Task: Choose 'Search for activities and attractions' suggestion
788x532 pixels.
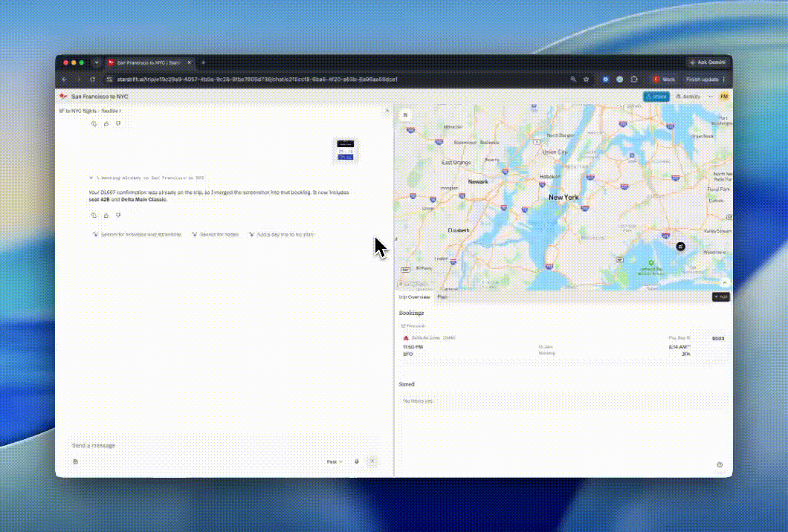Action: pos(138,235)
